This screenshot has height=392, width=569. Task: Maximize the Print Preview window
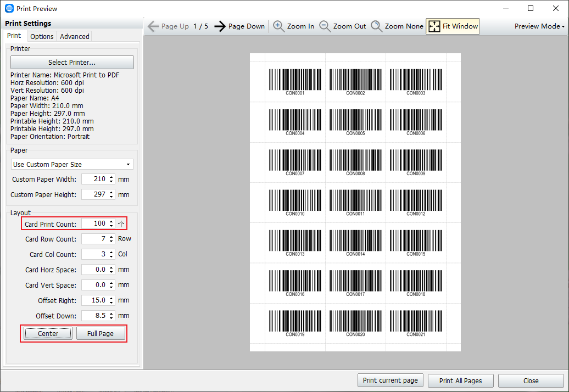pyautogui.click(x=531, y=8)
